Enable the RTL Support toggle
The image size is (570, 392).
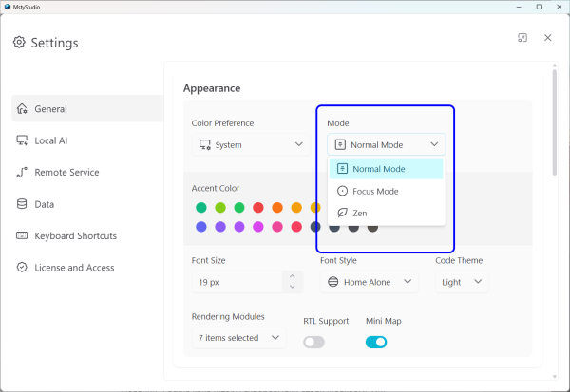(313, 342)
